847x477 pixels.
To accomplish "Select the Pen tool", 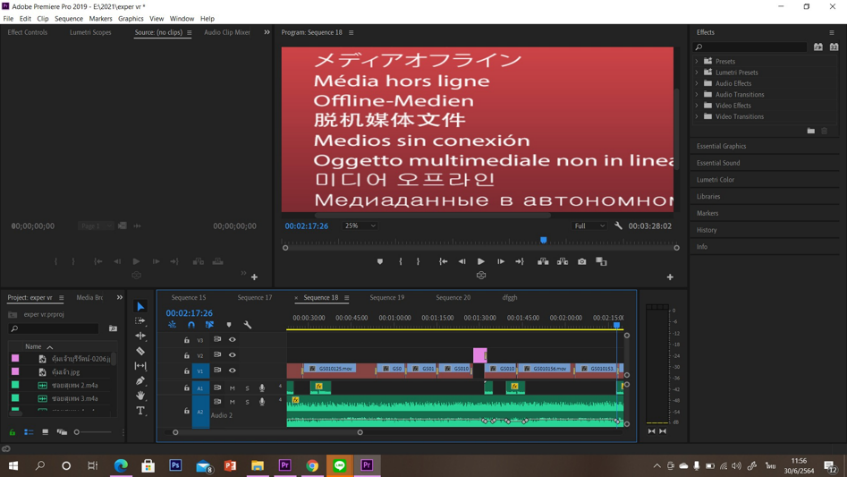I will pos(141,381).
